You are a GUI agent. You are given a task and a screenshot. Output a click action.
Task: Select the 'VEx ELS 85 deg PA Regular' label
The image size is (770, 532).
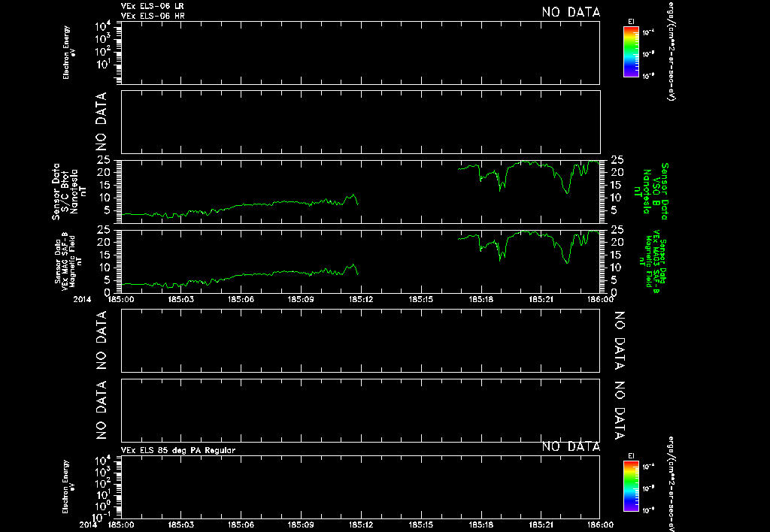(x=178, y=450)
